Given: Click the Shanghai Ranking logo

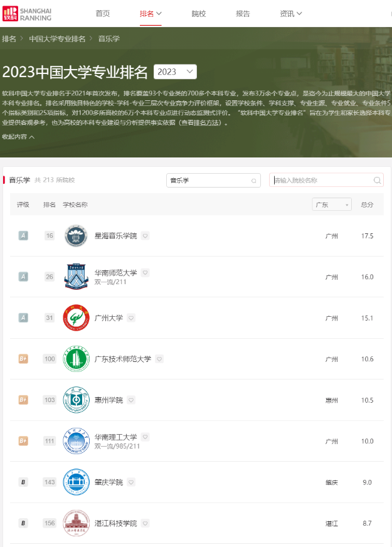Looking at the screenshot, I should pos(27,14).
